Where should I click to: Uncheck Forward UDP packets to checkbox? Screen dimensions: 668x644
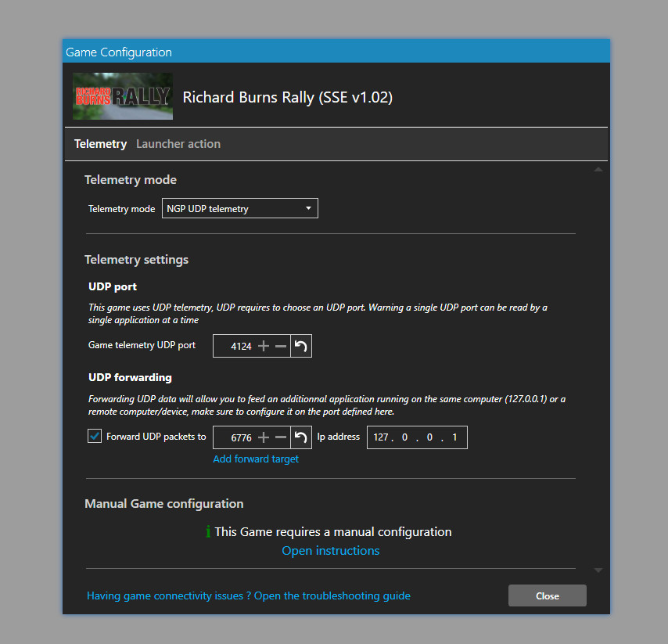[95, 436]
